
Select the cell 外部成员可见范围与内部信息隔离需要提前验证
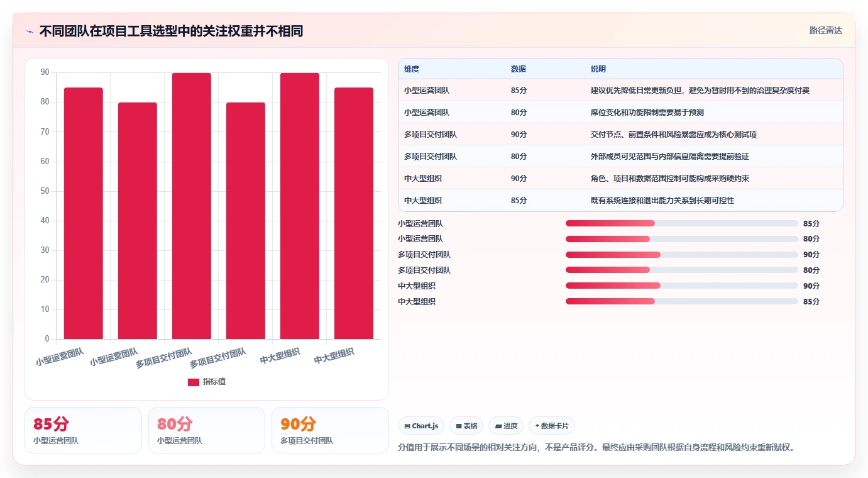670,157
